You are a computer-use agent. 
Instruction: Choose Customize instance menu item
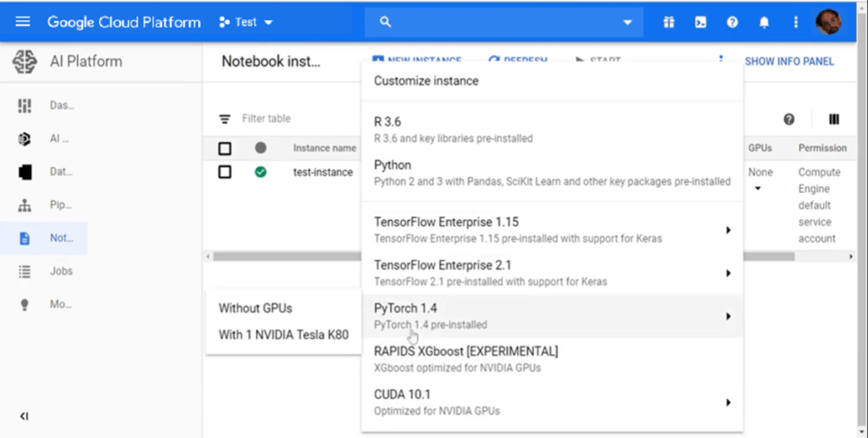tap(552, 80)
